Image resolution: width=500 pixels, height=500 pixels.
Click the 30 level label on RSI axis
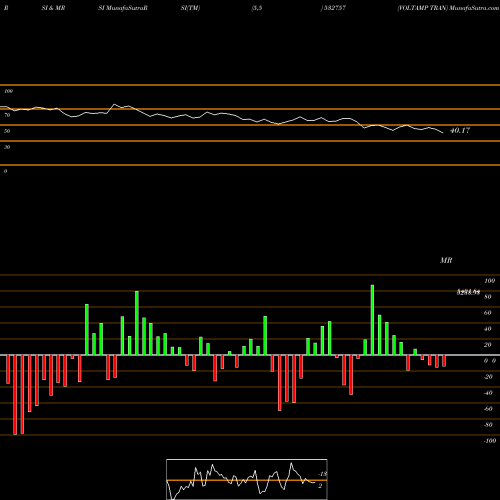7,147
